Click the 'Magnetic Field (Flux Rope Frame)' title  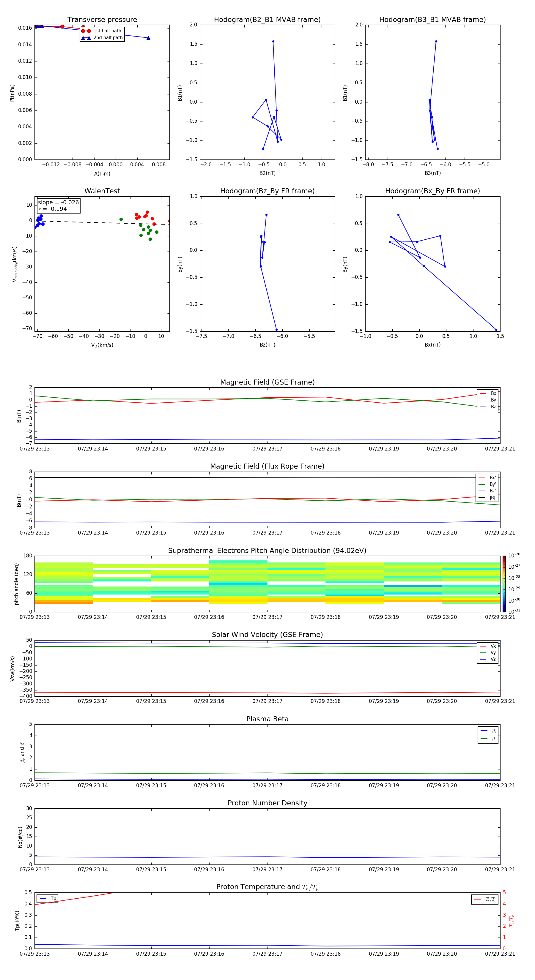pyautogui.click(x=267, y=467)
